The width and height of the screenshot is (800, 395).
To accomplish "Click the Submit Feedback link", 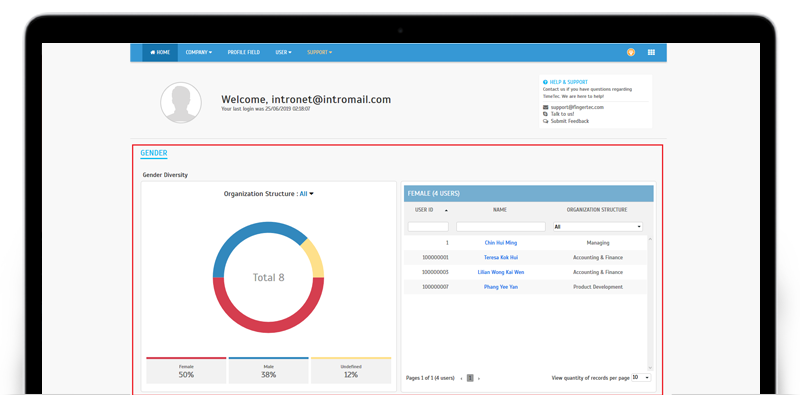I will (x=569, y=121).
